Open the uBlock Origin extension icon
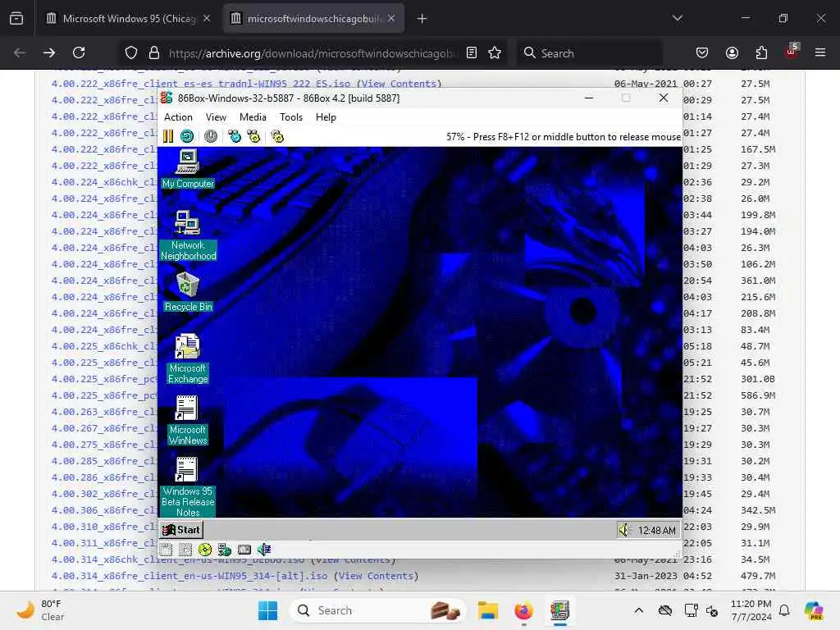The width and height of the screenshot is (840, 630). (792, 52)
